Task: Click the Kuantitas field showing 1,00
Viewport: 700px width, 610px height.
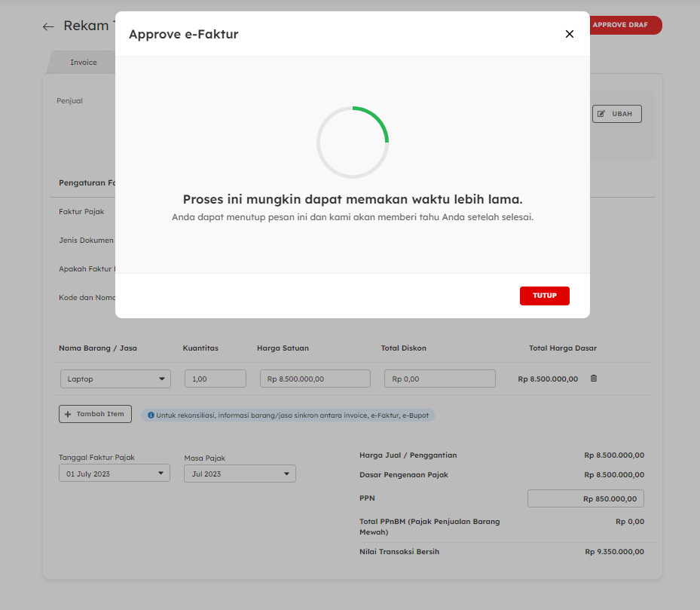Action: point(215,379)
